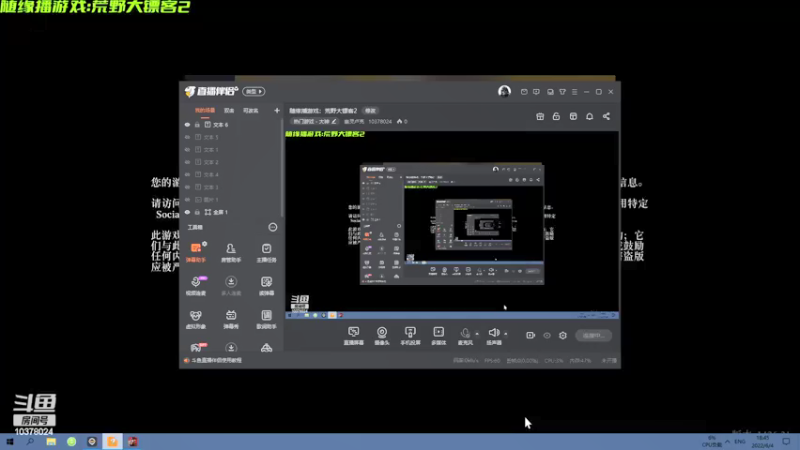The width and height of the screenshot is (800, 450).
Task: Click the unlock padlock icon in header
Action: coord(556,116)
